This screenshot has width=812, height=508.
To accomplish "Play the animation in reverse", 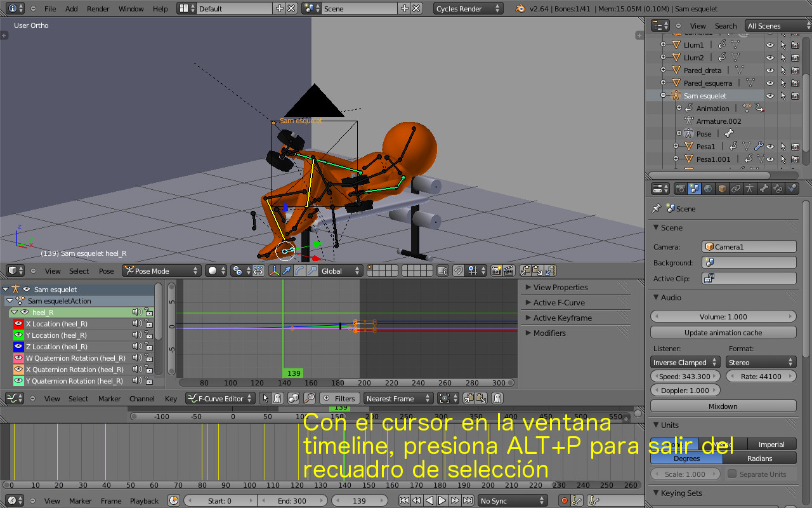I will pos(429,500).
